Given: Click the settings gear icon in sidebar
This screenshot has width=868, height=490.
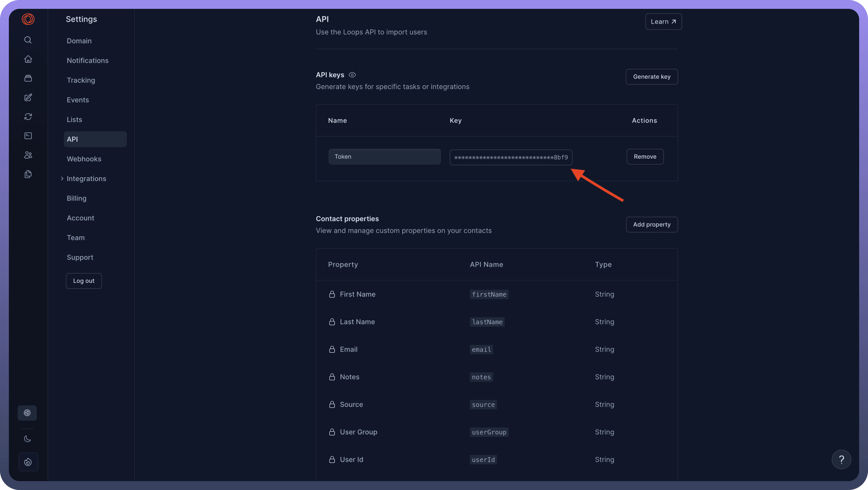Looking at the screenshot, I should [x=27, y=413].
